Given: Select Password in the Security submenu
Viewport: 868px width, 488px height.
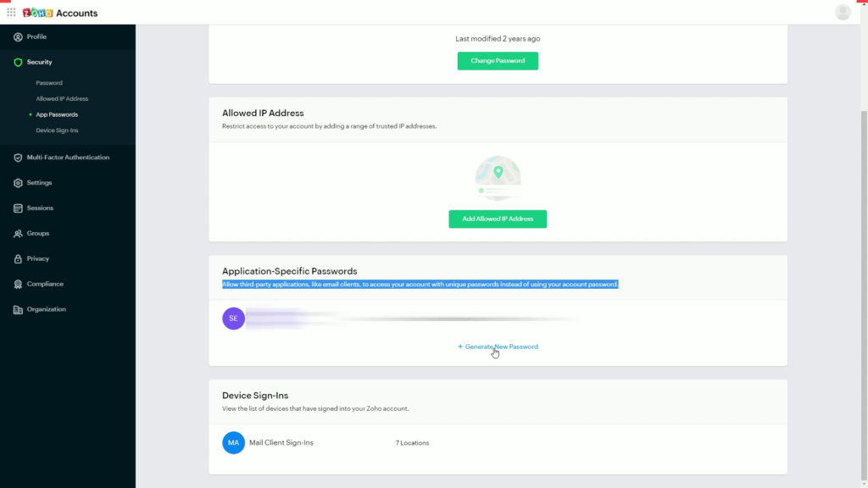Looking at the screenshot, I should coord(48,82).
